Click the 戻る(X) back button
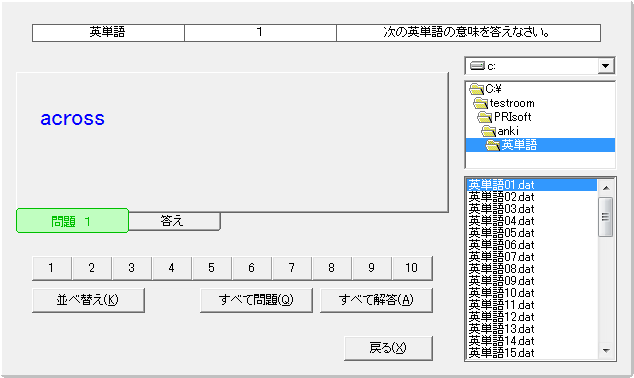The image size is (634, 378). tap(388, 348)
